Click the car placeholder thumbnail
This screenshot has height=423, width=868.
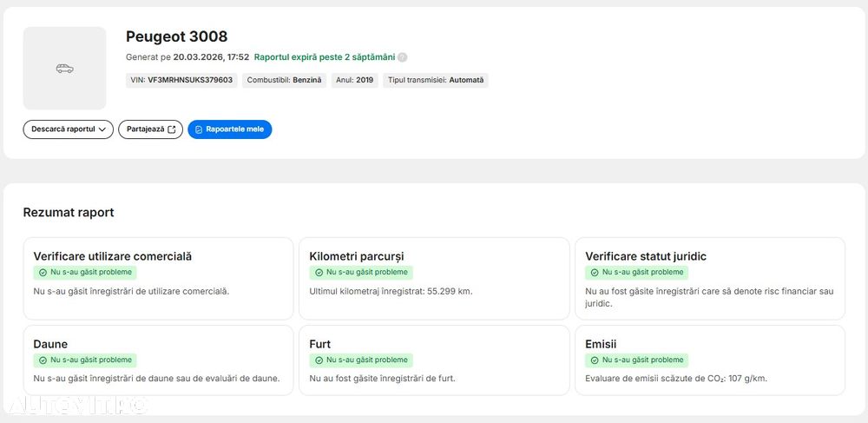click(65, 68)
